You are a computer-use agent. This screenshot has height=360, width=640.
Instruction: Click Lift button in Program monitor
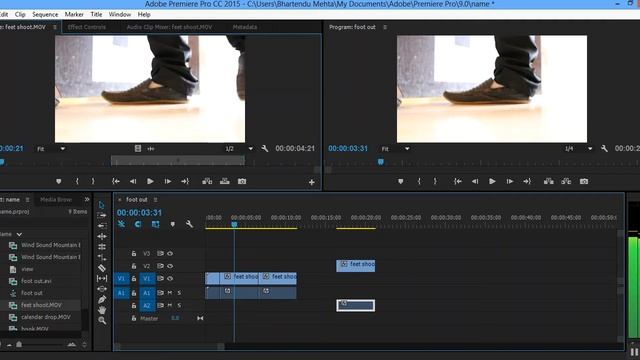tap(549, 181)
